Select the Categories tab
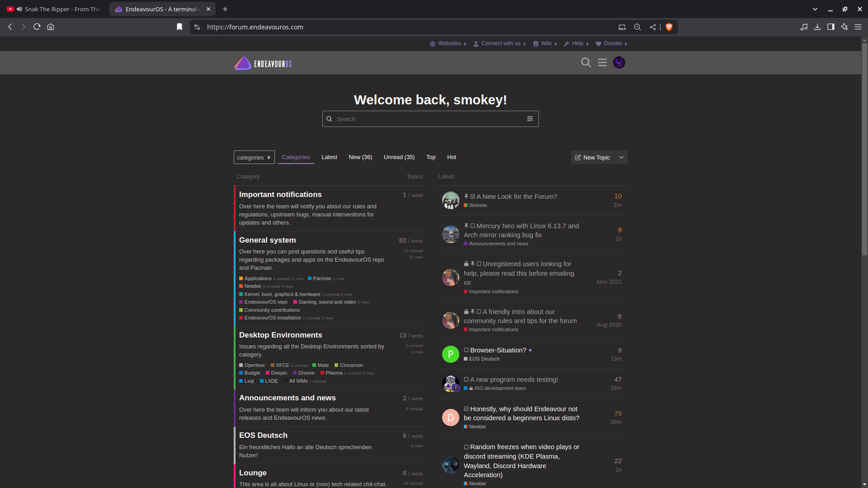 tap(296, 157)
